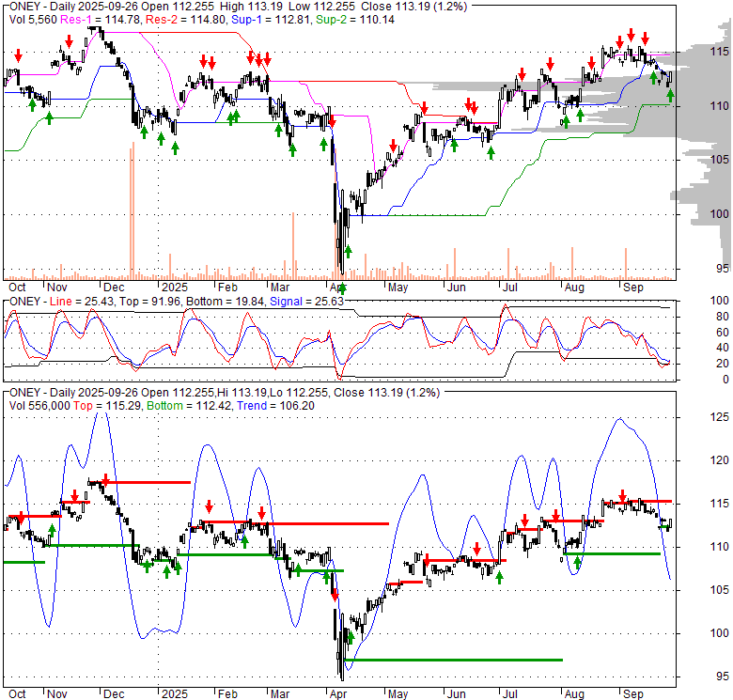The height and width of the screenshot is (700, 733).
Task: Click the Jun month label on bottom chart axis
Action: point(456,694)
